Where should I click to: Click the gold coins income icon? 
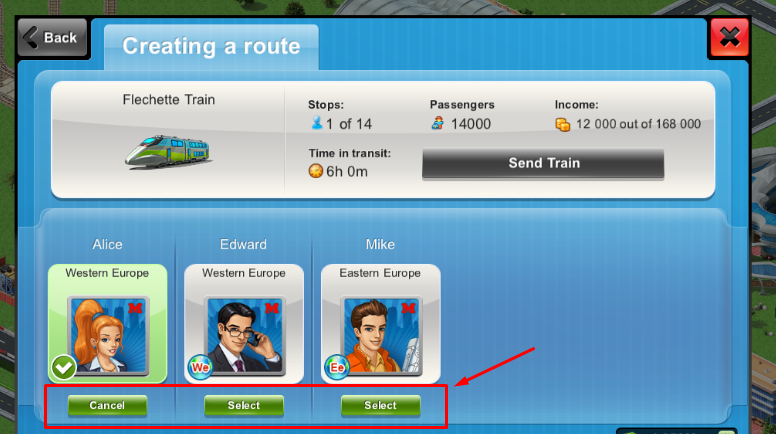(x=563, y=124)
